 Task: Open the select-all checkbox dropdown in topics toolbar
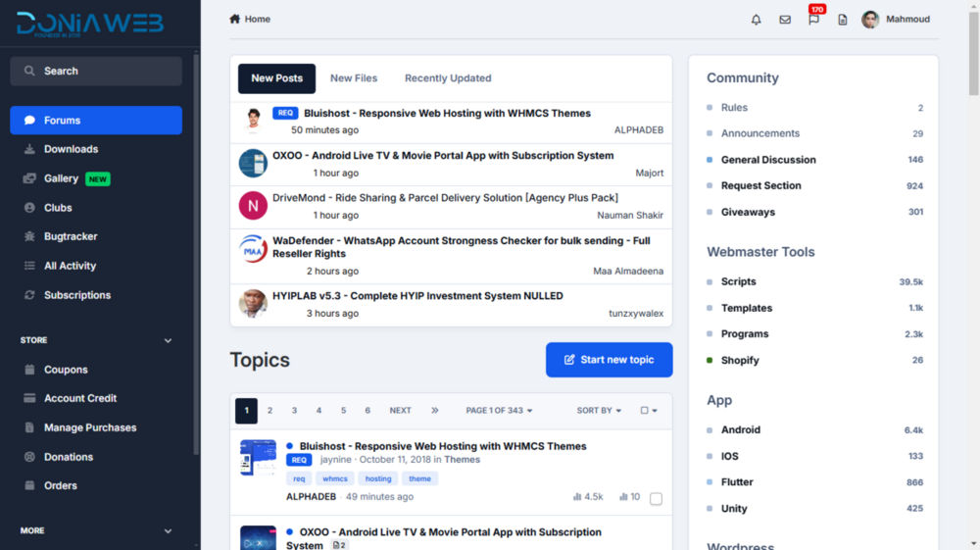tap(649, 411)
